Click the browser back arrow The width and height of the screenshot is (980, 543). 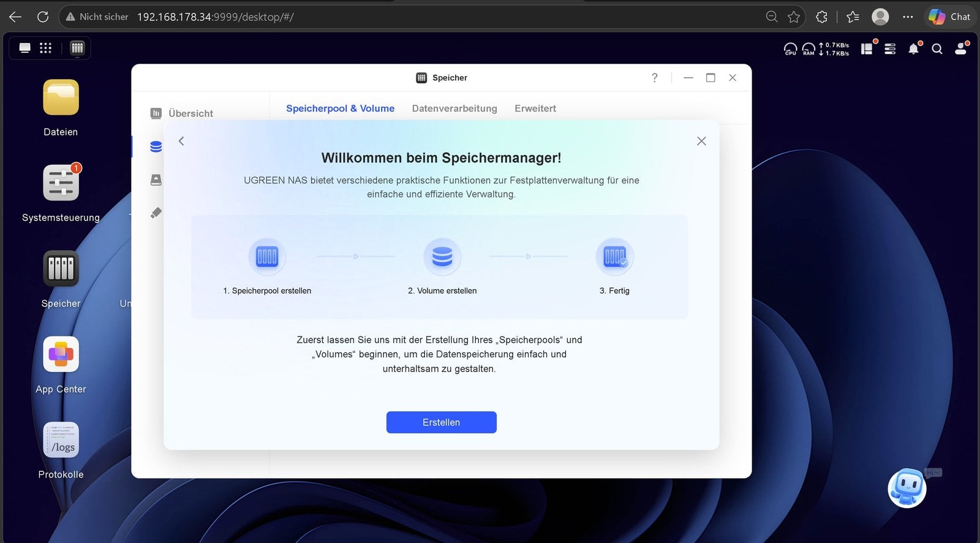click(15, 17)
